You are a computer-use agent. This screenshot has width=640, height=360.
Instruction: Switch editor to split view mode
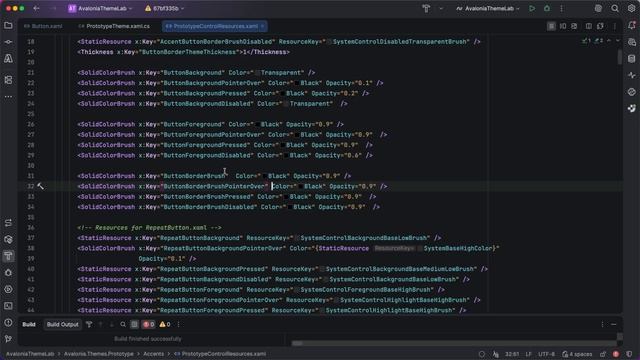point(563,26)
